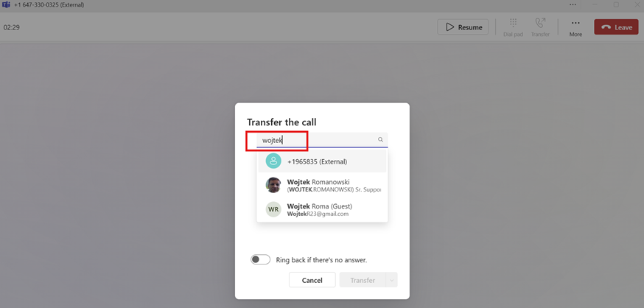The height and width of the screenshot is (308, 644).
Task: Cancel the call transfer dialog
Action: (312, 280)
